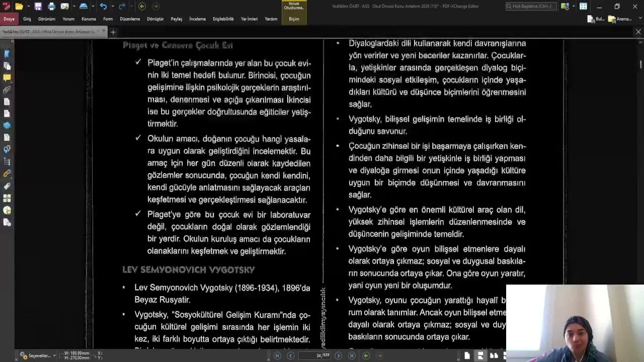Redo the last undone action
Image resolution: width=644 pixels, height=362 pixels.
pyautogui.click(x=122, y=7)
